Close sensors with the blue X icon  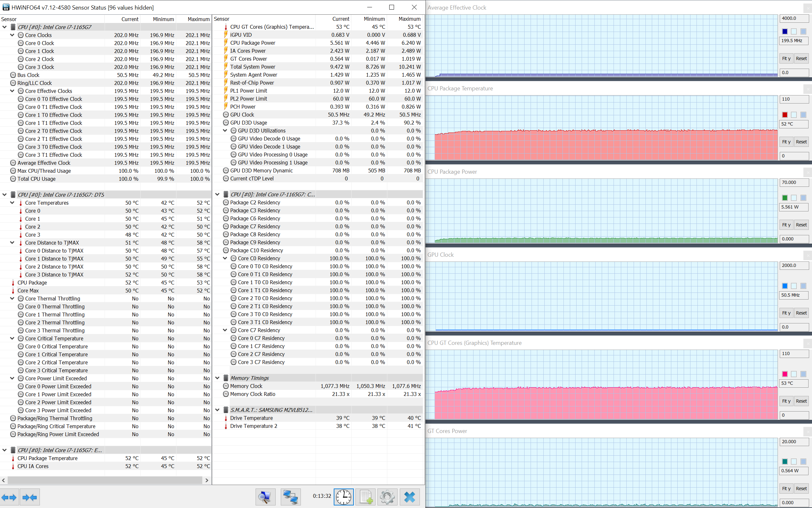coord(410,497)
